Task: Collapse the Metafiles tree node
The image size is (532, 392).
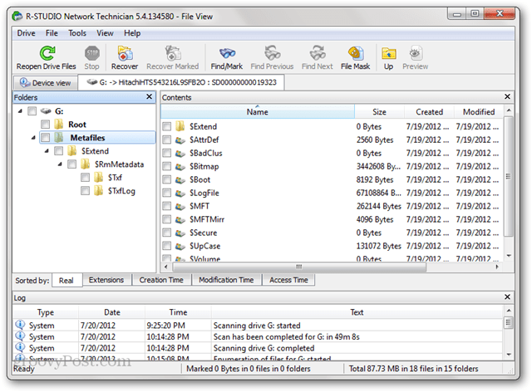Action: pos(33,138)
